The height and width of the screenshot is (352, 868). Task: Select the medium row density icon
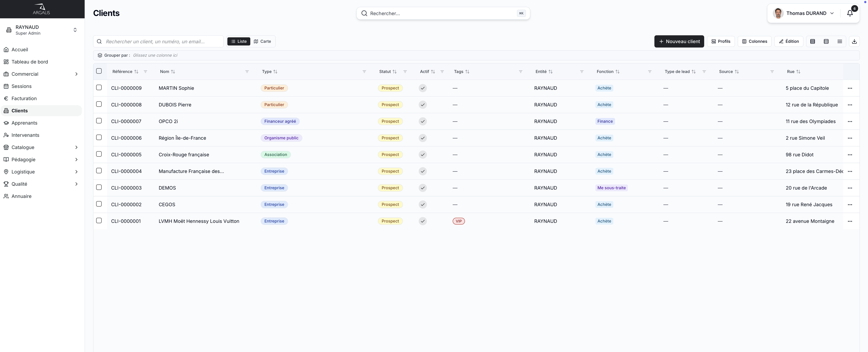[x=826, y=41]
